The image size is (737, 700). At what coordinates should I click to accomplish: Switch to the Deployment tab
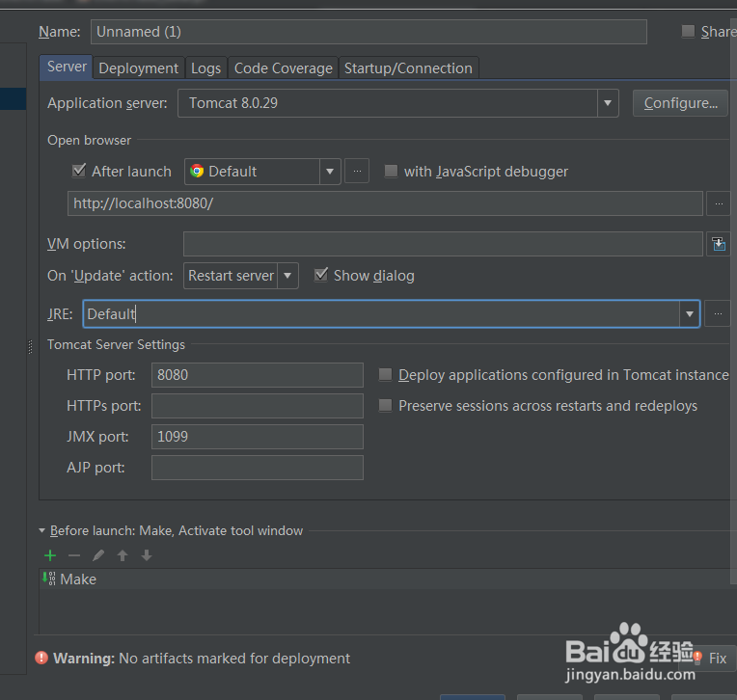pos(139,68)
